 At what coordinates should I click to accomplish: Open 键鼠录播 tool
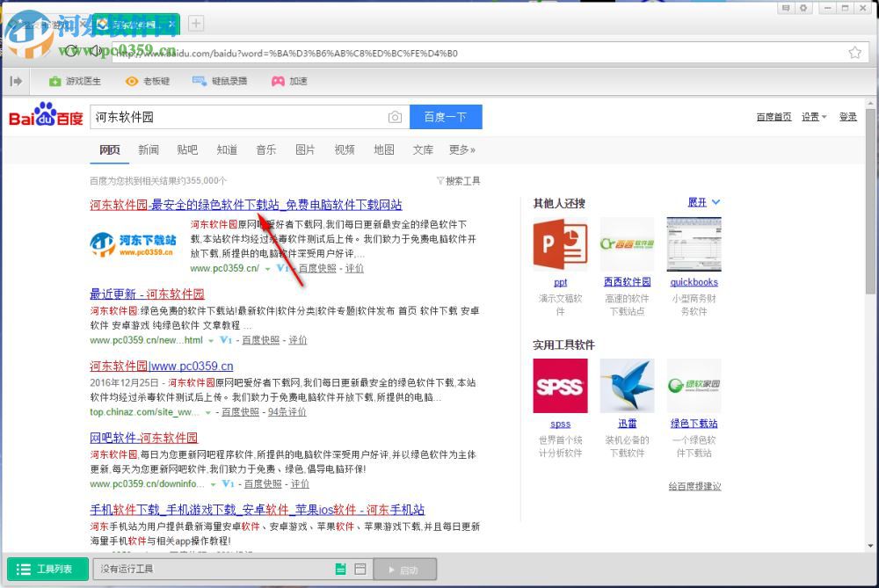coord(219,81)
